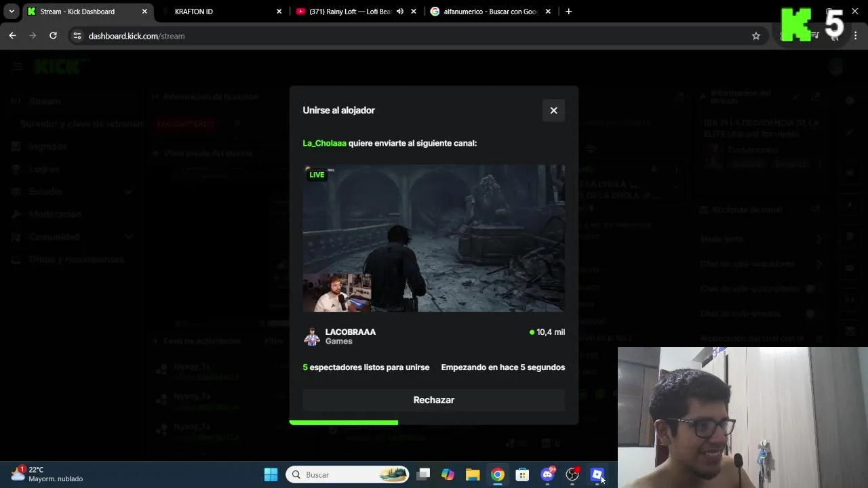This screenshot has height=488, width=868.
Task: Click the Chrome taskbar icon
Action: (x=498, y=474)
